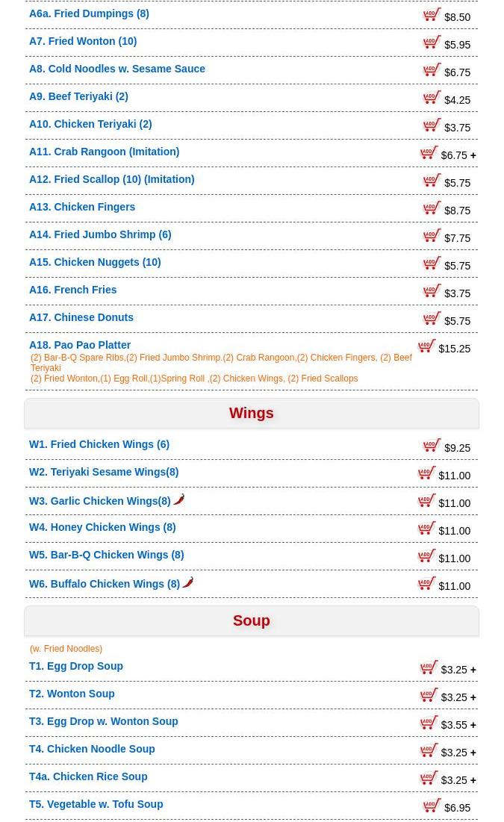This screenshot has width=504, height=822.
Task: Add A6a Fried Dumplings to cart
Action: 432,14
